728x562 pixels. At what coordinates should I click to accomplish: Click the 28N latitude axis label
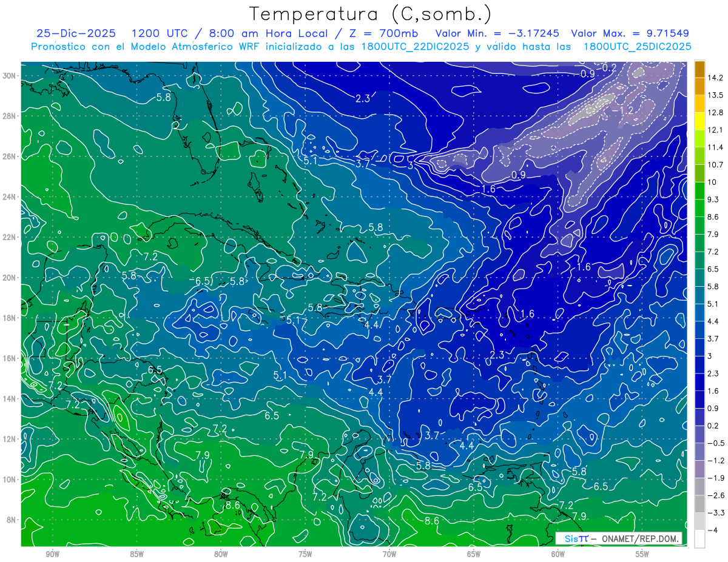(10, 116)
